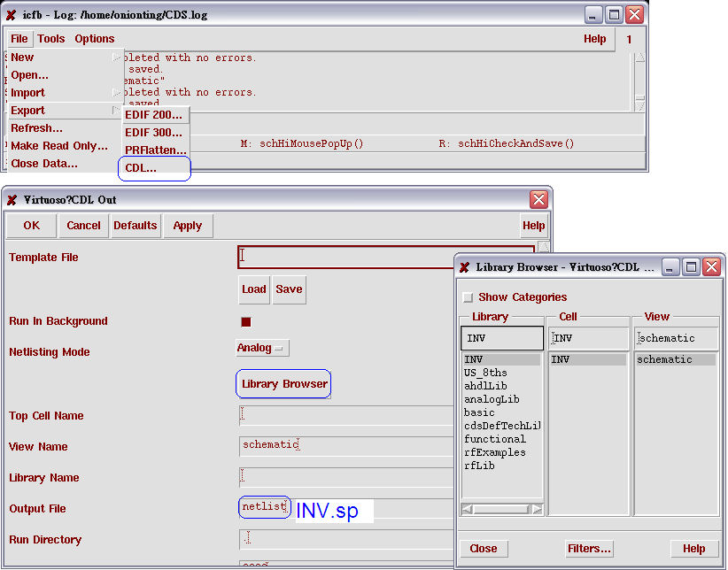This screenshot has height=570, width=728.
Task: Select CDL... export option
Action: point(156,168)
